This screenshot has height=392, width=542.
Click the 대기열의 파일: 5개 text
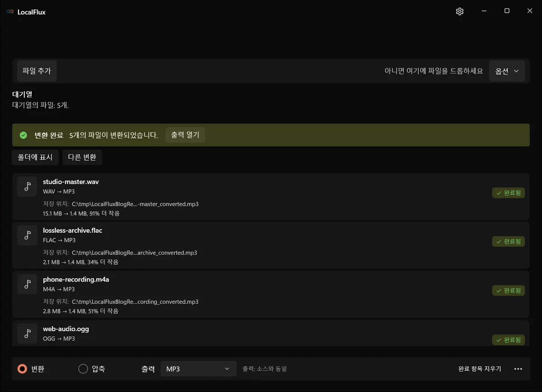click(x=40, y=106)
